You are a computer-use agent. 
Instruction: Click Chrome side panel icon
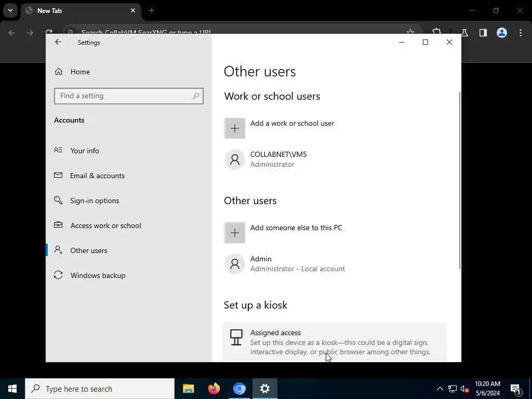483,33
